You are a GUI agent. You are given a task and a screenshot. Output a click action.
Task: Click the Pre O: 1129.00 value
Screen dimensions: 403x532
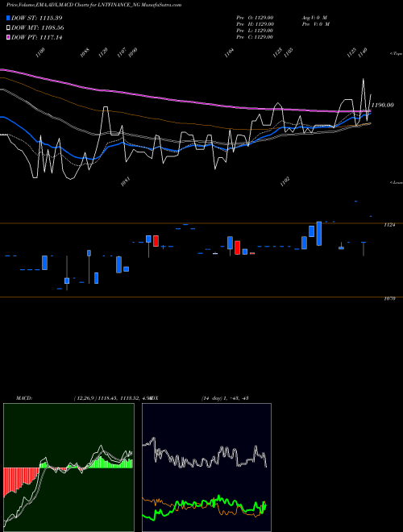pyautogui.click(x=255, y=18)
